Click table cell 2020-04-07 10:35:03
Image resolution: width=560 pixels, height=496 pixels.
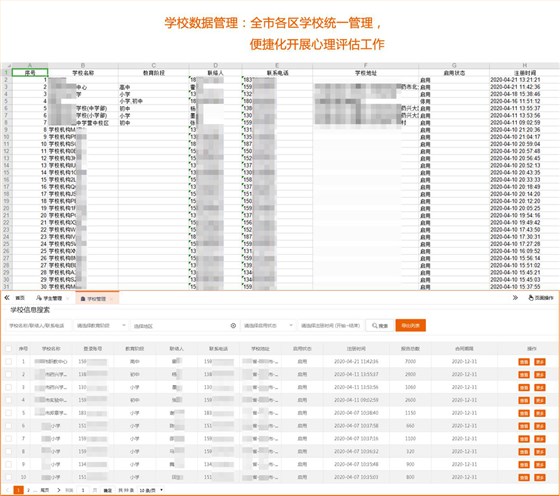click(356, 477)
